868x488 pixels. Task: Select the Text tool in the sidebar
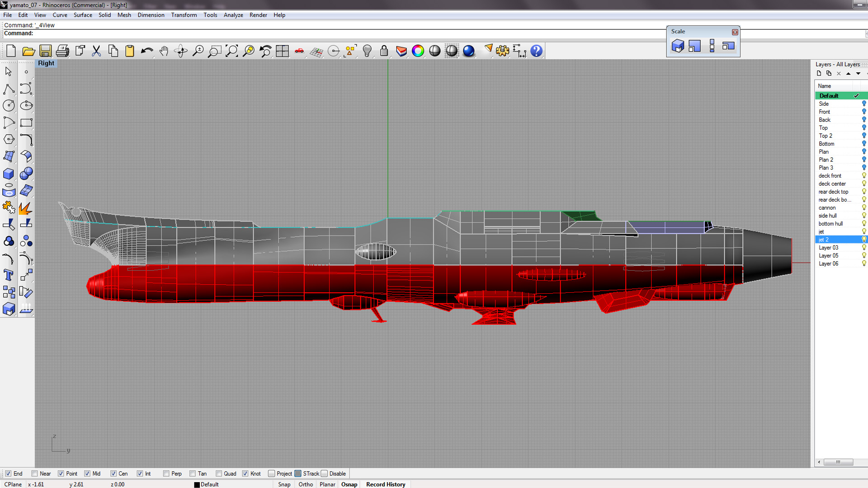click(x=9, y=275)
